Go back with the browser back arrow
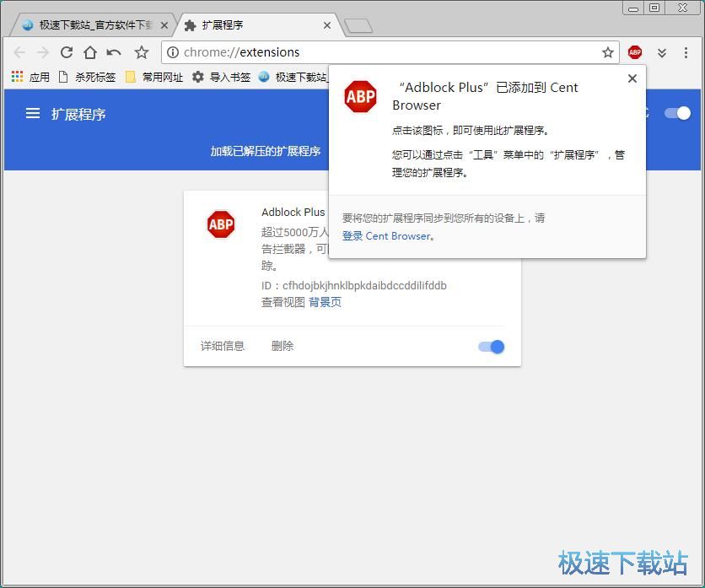 pyautogui.click(x=19, y=52)
